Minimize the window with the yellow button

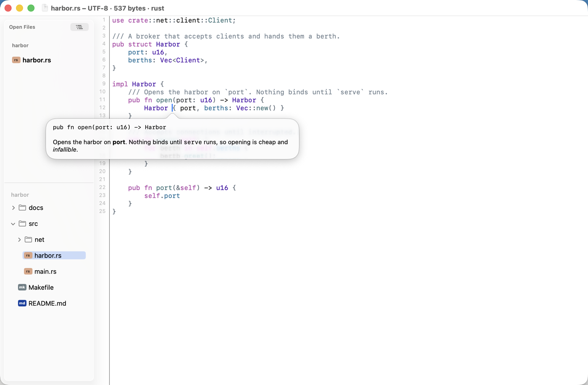19,8
